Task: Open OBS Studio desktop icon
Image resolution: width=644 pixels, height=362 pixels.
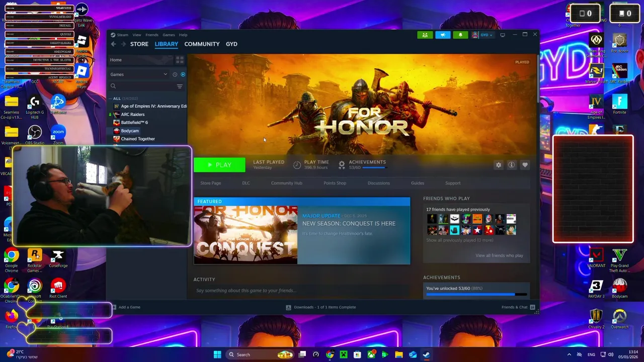Action: 35,135
